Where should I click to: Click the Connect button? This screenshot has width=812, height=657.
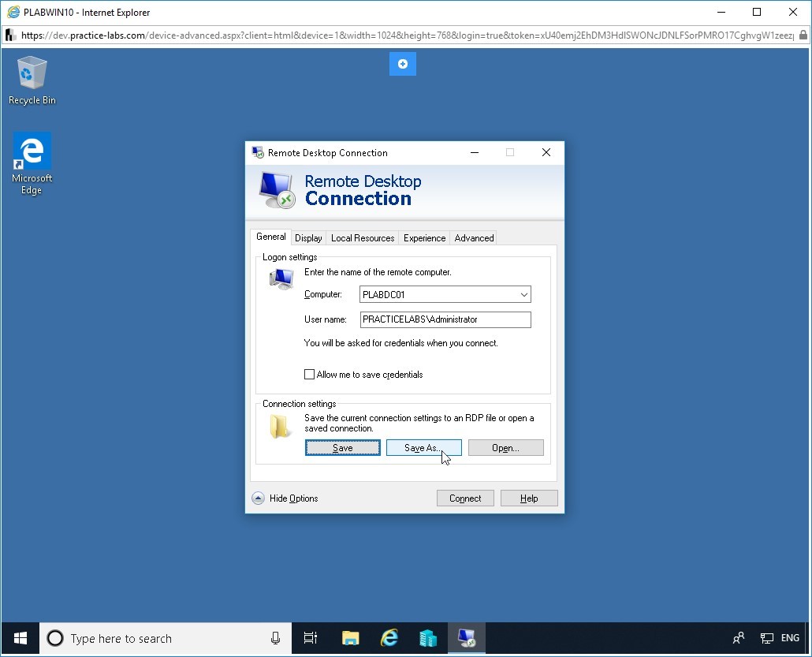pos(465,498)
